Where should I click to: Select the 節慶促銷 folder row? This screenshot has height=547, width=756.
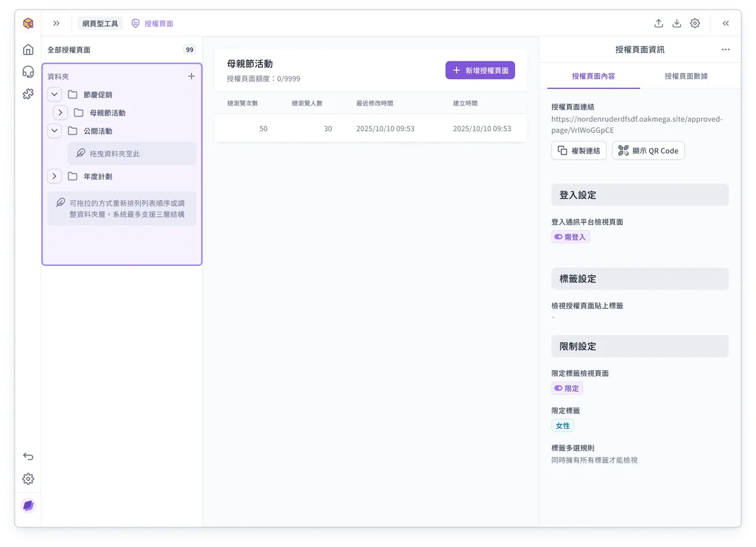[122, 95]
